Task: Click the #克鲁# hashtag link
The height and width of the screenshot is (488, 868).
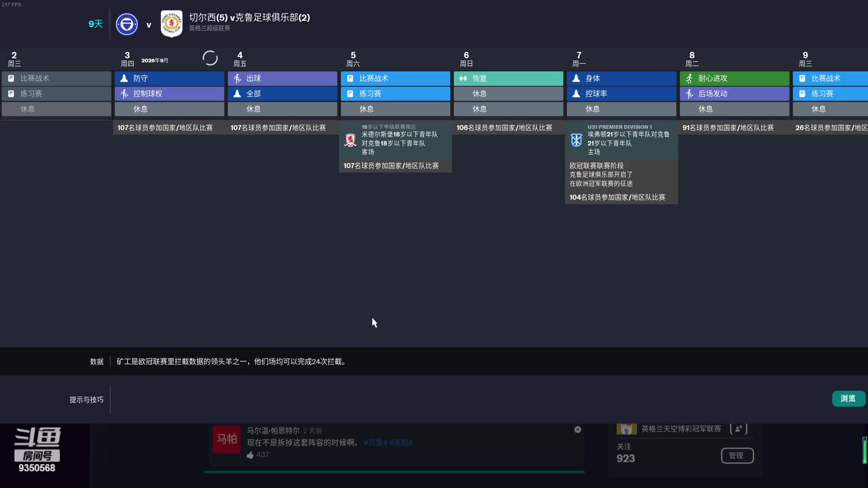Action: [376, 443]
